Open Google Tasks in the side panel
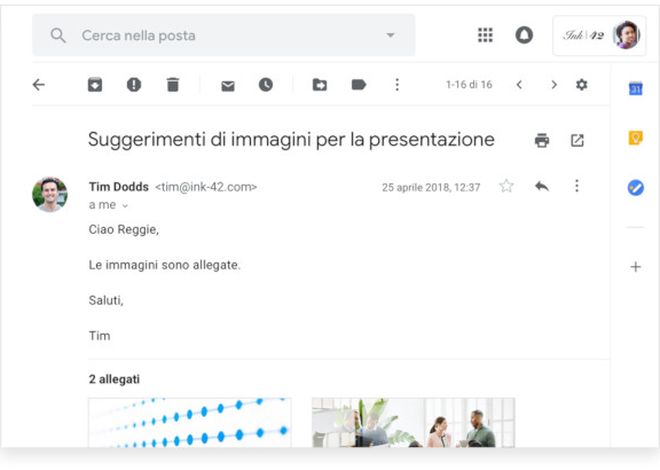The height and width of the screenshot is (470, 660). [636, 187]
